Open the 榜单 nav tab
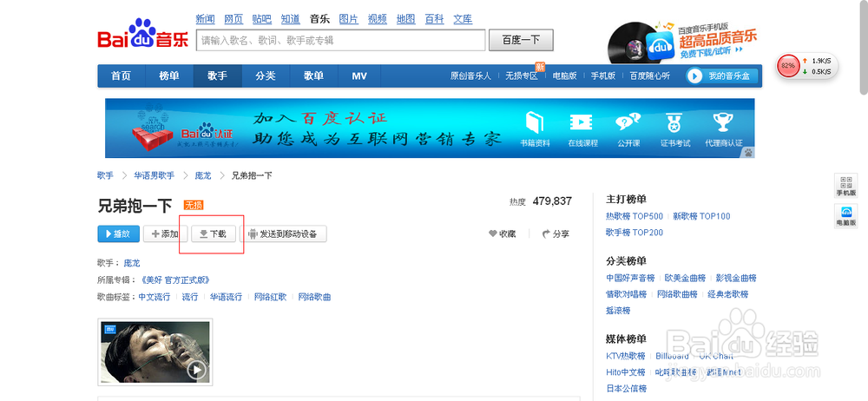Screen dimensions: 868x401 coord(169,76)
